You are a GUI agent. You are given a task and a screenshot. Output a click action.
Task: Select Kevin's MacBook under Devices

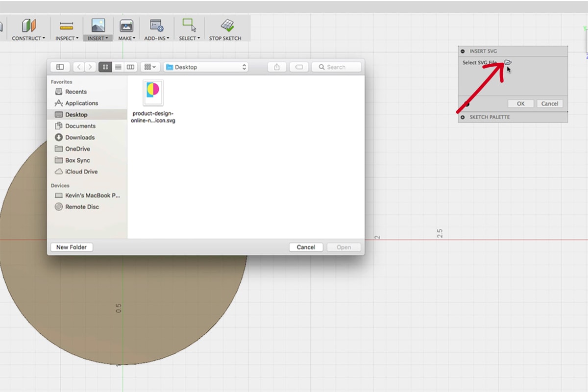click(x=87, y=196)
